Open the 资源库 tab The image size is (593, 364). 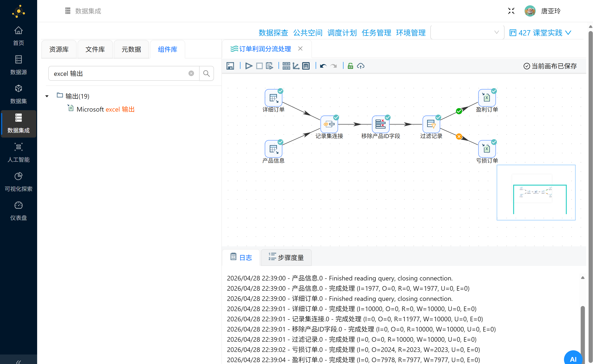[x=59, y=49]
